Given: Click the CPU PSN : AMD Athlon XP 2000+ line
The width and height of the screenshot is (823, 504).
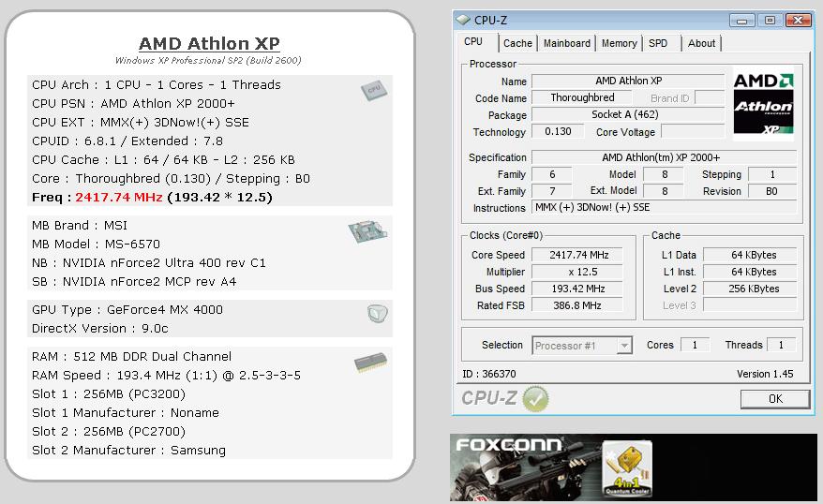Looking at the screenshot, I should tap(133, 104).
